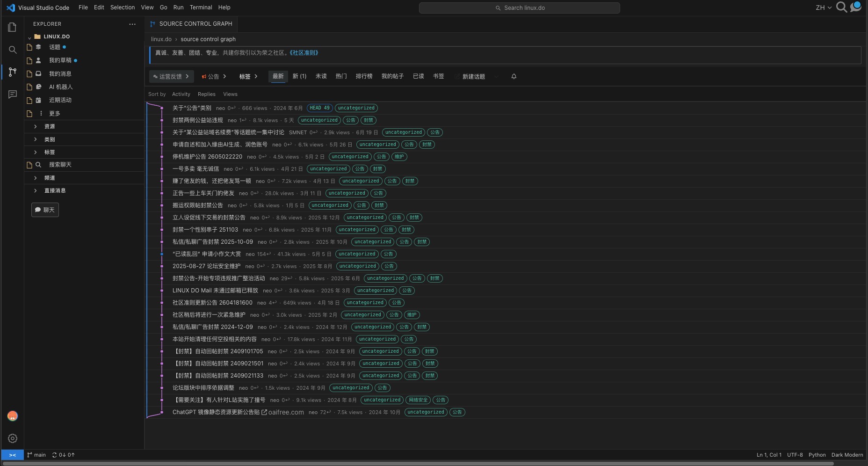Click the linux.do breadcrumb
868x466 pixels.
tap(161, 39)
